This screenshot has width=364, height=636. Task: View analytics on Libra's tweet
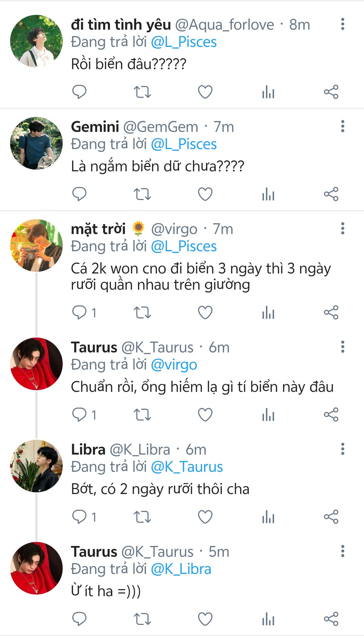click(x=268, y=517)
